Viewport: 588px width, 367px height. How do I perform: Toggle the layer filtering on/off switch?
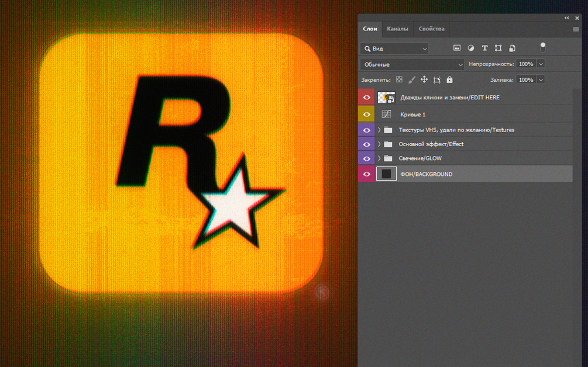coord(542,47)
